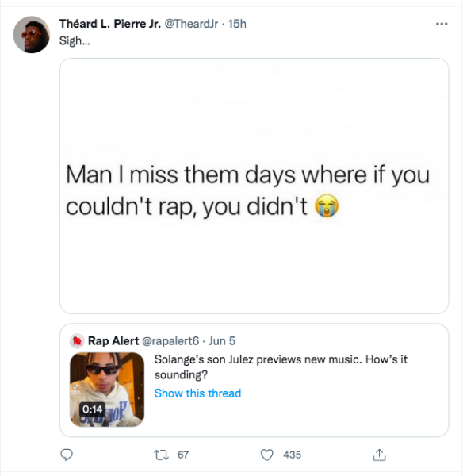Enlarge the 'Man I miss them days' image
The height and width of the screenshot is (476, 463).
point(254,186)
